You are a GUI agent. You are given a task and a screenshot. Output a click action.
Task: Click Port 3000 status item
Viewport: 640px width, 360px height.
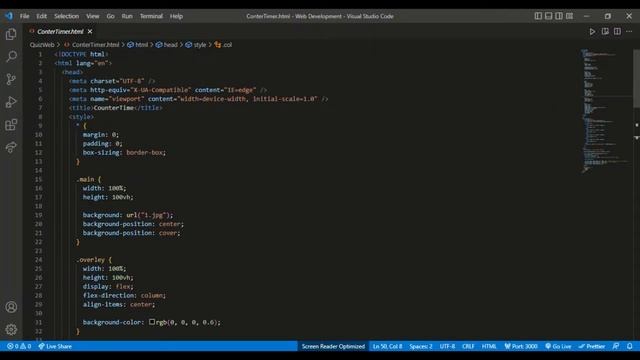click(521, 346)
